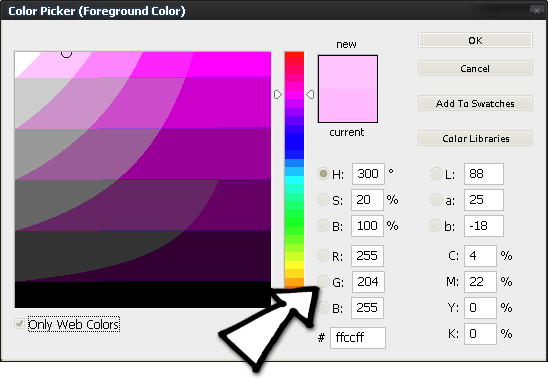Image resolution: width=548 pixels, height=380 pixels.
Task: Click the left hue slider arrow handle
Action: point(278,94)
